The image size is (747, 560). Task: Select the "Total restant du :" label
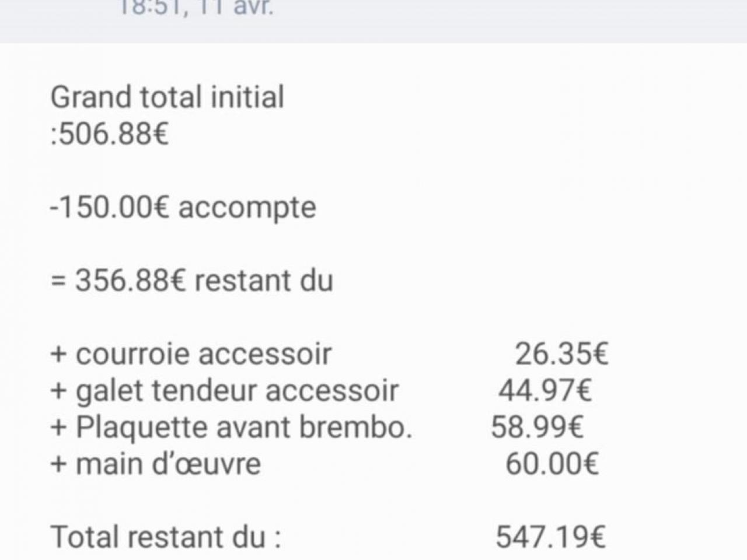click(166, 537)
